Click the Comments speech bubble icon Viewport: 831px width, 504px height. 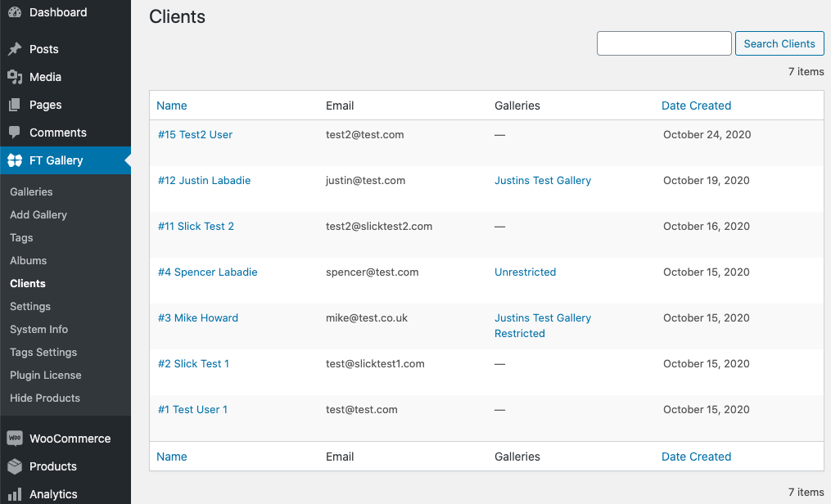click(x=15, y=133)
